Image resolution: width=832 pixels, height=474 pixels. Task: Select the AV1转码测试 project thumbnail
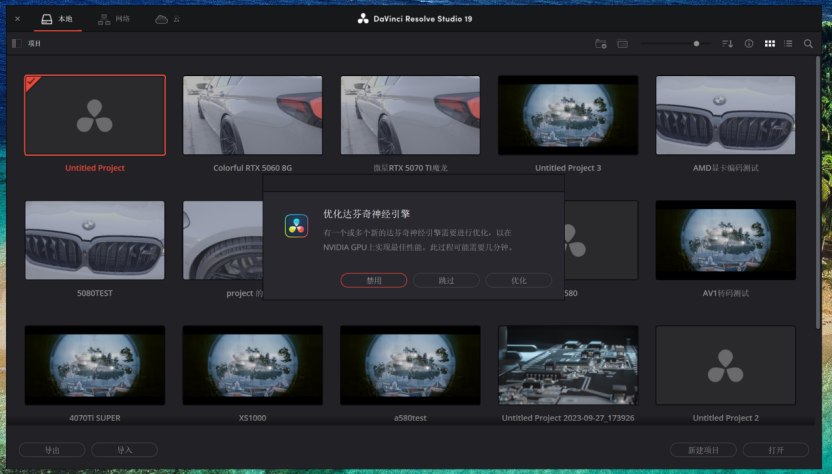tap(726, 240)
